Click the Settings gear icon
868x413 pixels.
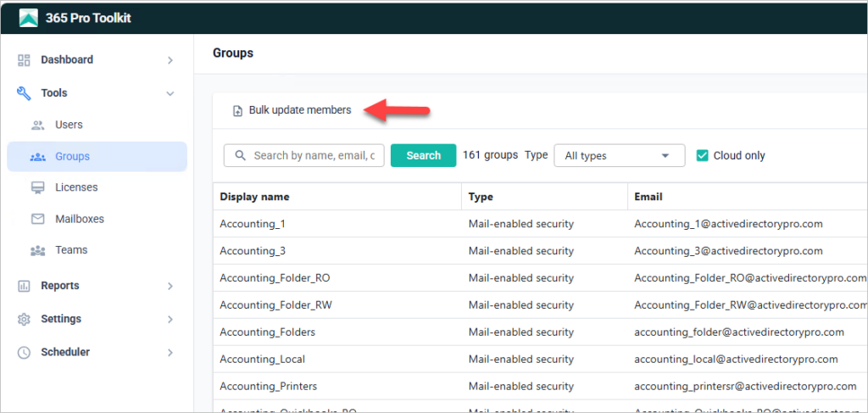pyautogui.click(x=24, y=320)
